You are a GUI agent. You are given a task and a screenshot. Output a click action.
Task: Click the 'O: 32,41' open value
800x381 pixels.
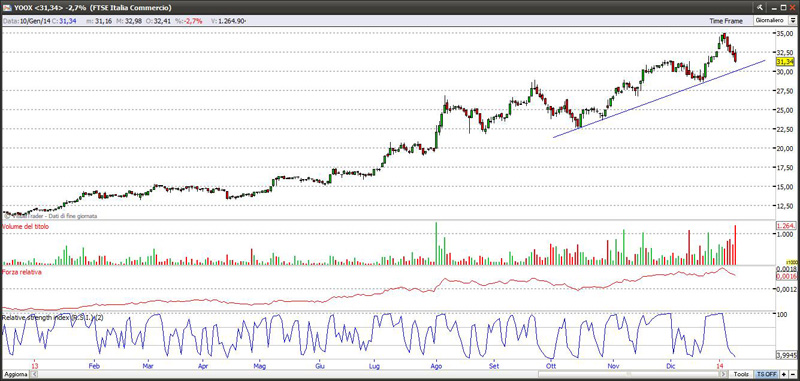159,21
